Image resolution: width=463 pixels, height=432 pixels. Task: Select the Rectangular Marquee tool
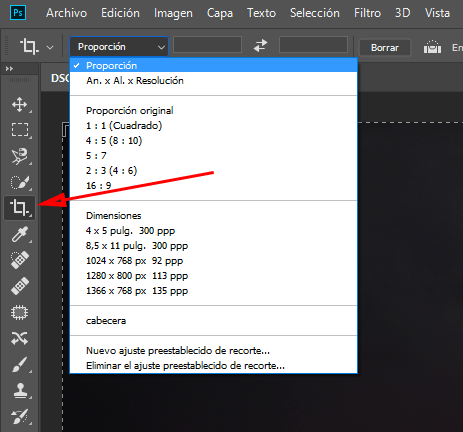[x=19, y=130]
